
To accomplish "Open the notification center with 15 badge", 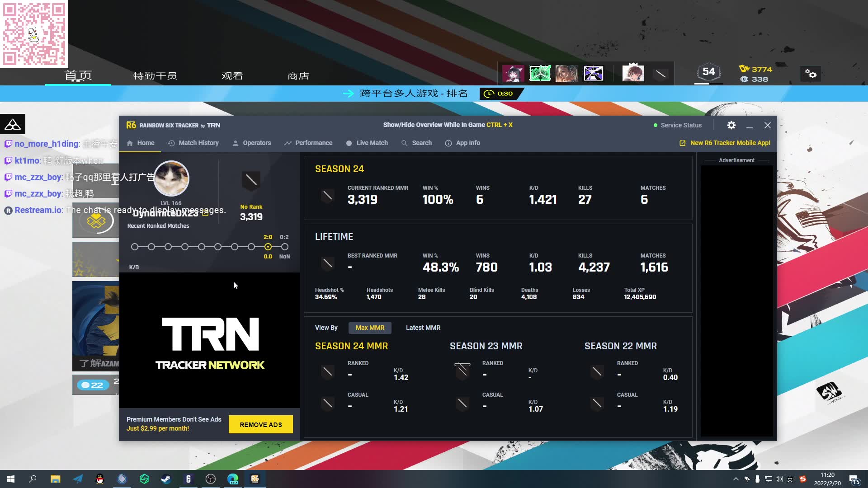I will [854, 479].
